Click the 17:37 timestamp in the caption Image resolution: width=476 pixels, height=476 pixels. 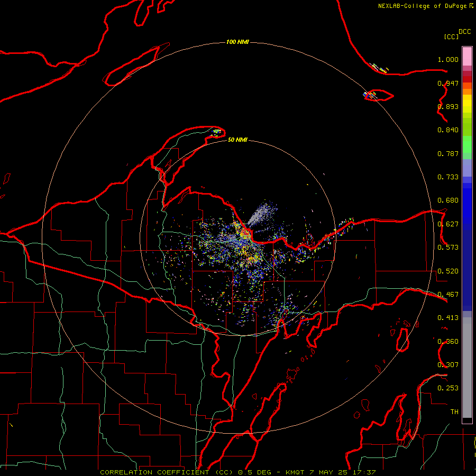[x=364, y=472]
